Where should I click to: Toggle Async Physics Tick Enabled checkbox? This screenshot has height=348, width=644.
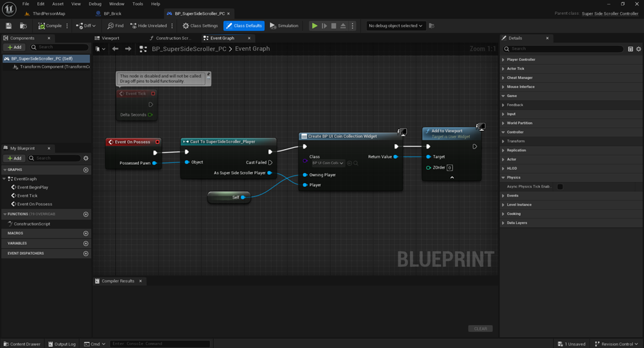coord(560,186)
